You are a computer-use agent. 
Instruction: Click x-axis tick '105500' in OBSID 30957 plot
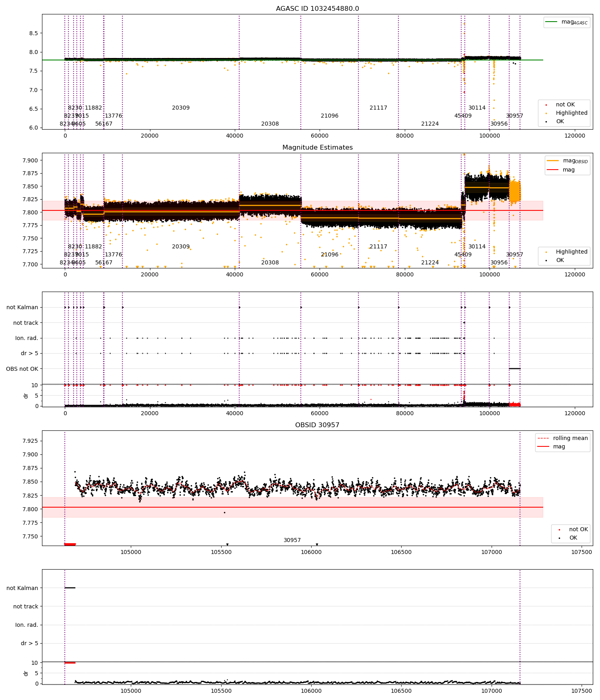pyautogui.click(x=221, y=552)
